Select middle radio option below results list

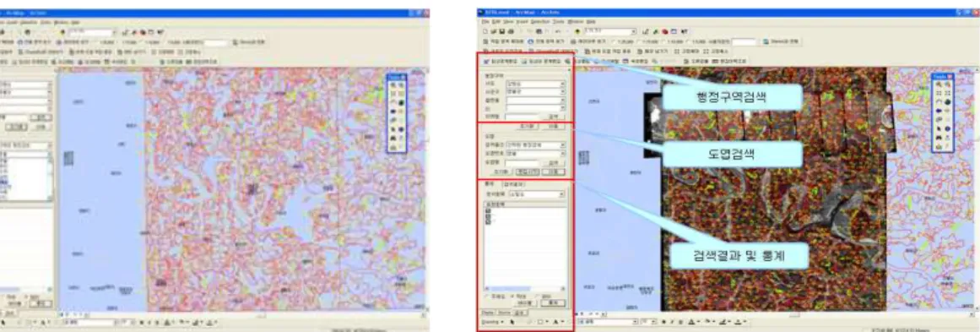point(512,296)
